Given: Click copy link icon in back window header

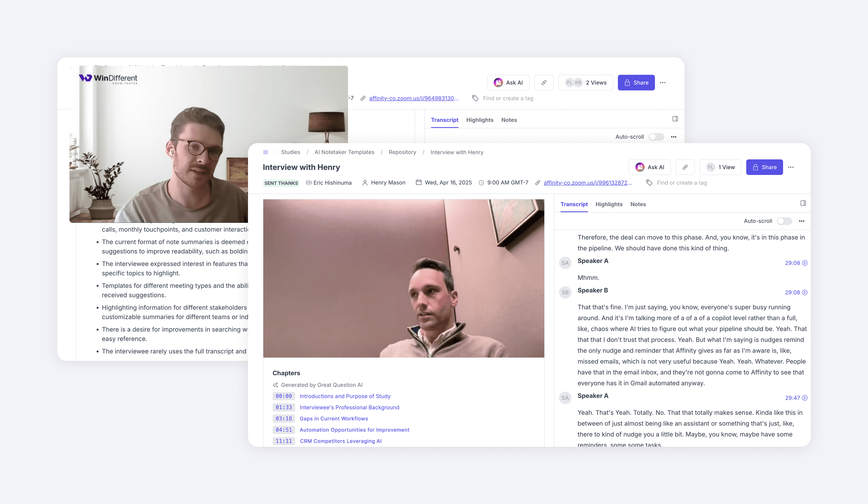Looking at the screenshot, I should click(x=543, y=83).
